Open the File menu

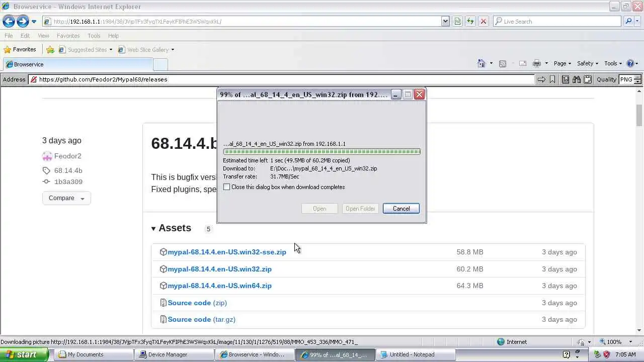(x=9, y=36)
